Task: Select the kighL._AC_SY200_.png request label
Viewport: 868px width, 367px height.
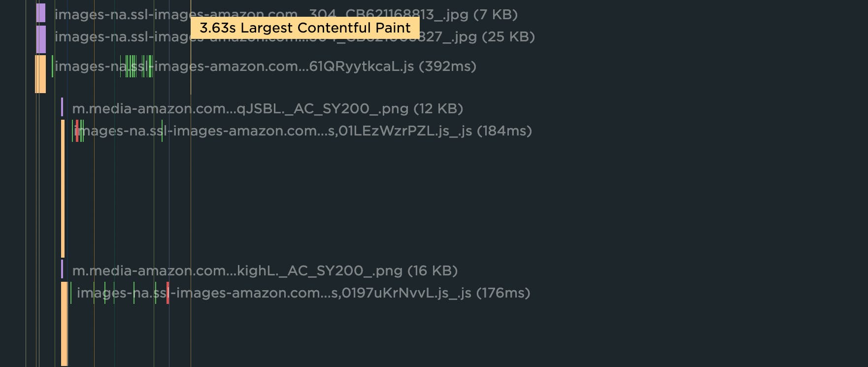Action: click(x=265, y=270)
